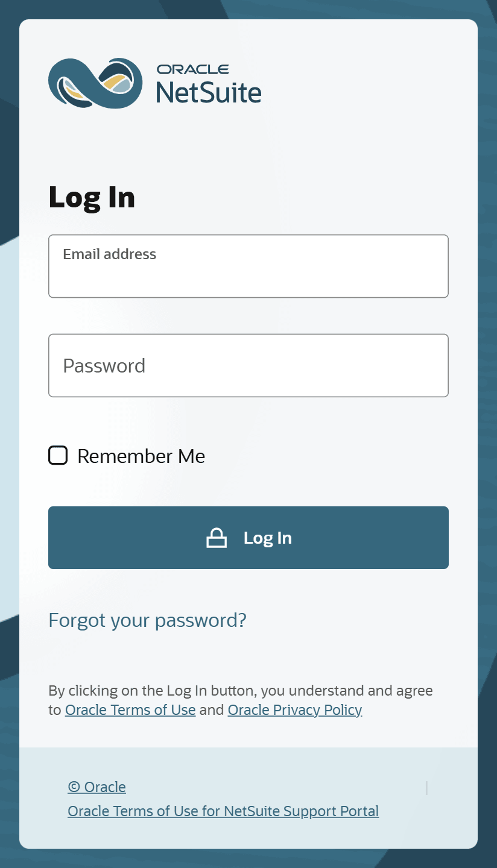Open the Oracle Terms of Use link
The height and width of the screenshot is (868, 497).
point(130,709)
